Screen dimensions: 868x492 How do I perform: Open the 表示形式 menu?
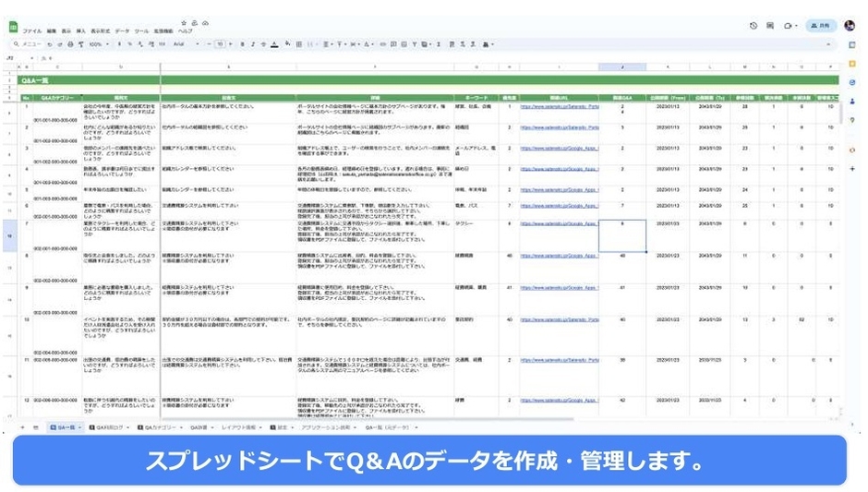(x=101, y=31)
